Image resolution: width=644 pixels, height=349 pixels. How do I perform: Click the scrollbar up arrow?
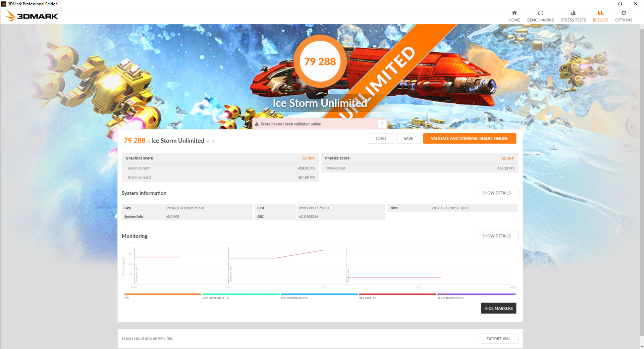click(642, 27)
